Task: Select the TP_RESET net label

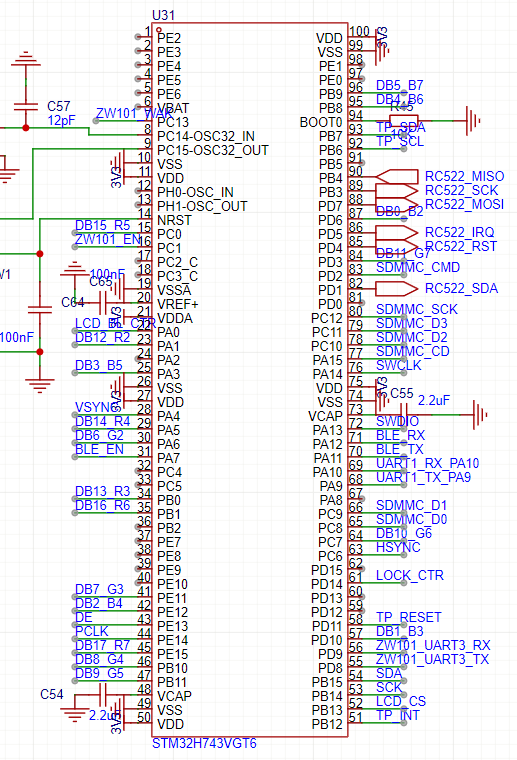Action: click(408, 618)
